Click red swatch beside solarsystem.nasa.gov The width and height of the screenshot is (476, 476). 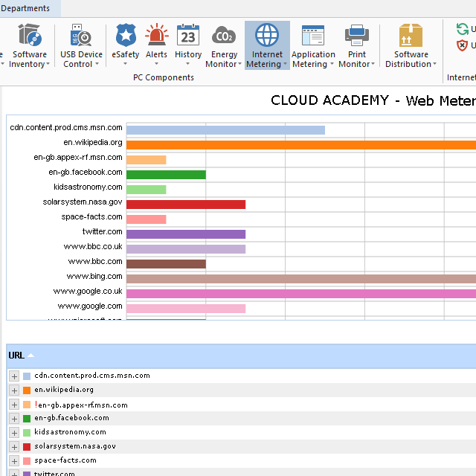click(27, 447)
